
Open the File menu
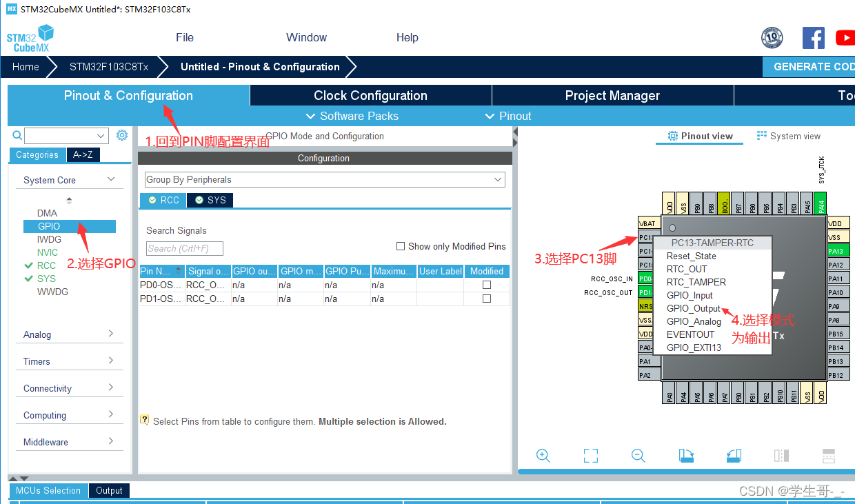click(185, 37)
